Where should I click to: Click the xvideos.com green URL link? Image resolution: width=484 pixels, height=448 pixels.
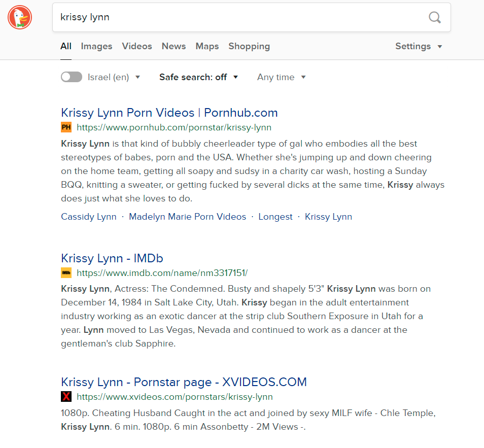[175, 397]
